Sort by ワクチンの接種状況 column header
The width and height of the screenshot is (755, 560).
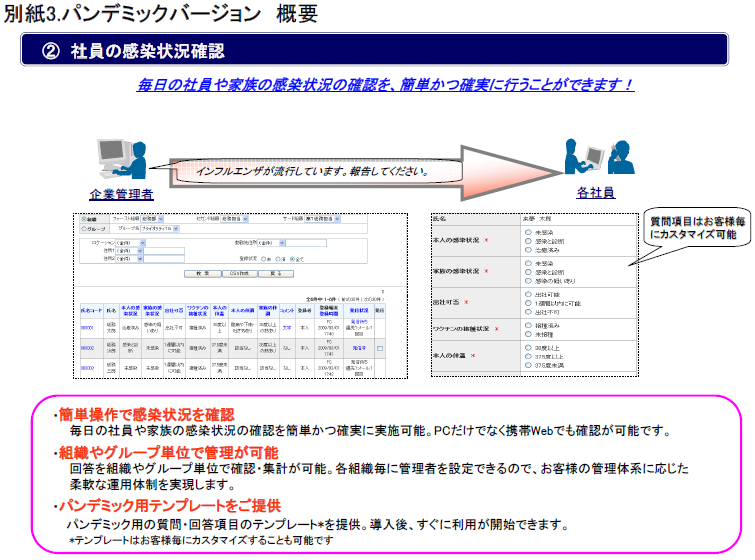(x=198, y=311)
